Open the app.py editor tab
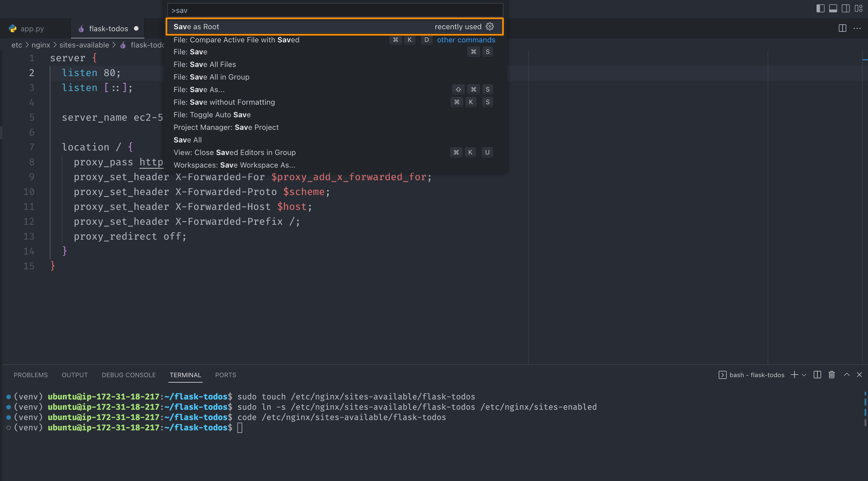Image resolution: width=868 pixels, height=481 pixels. click(35, 28)
